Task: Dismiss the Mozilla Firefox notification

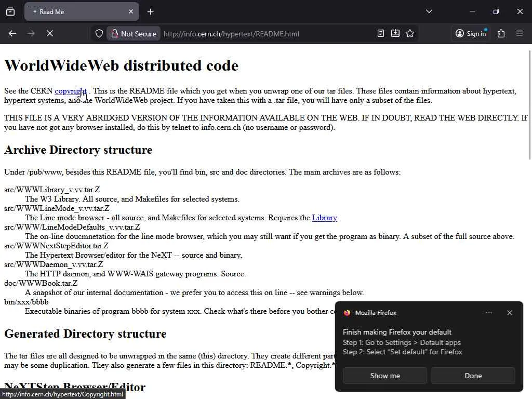Action: pos(510,313)
